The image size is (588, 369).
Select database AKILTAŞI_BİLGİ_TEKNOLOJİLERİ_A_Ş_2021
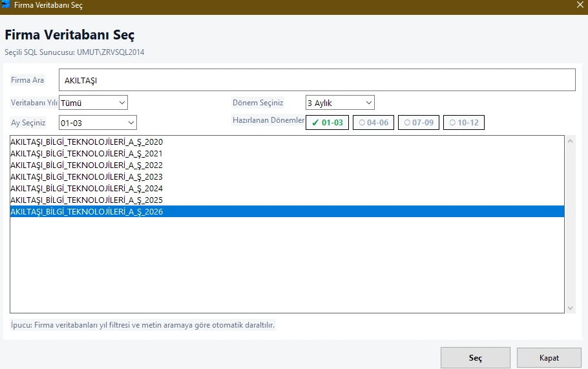[287, 153]
